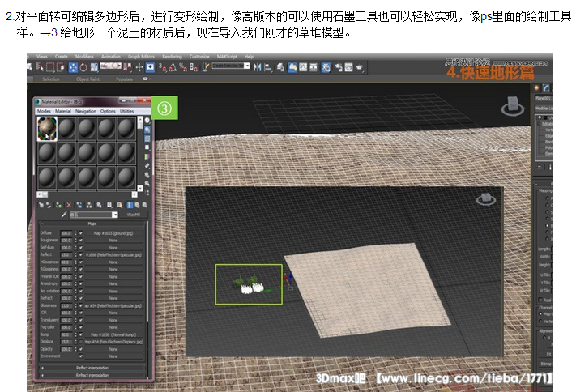Click the Displace map button Fels-Flechten-Displace.jpg
This screenshot has height=392, width=576.
click(113, 342)
